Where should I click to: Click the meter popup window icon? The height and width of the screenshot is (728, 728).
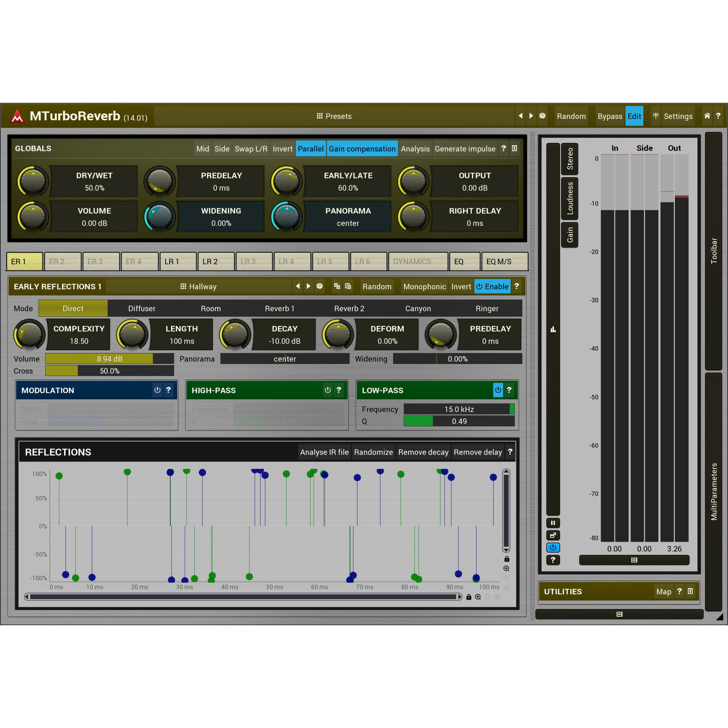click(x=553, y=535)
